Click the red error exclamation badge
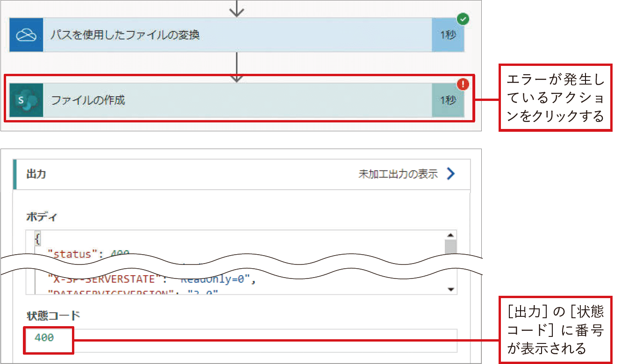 tap(463, 85)
